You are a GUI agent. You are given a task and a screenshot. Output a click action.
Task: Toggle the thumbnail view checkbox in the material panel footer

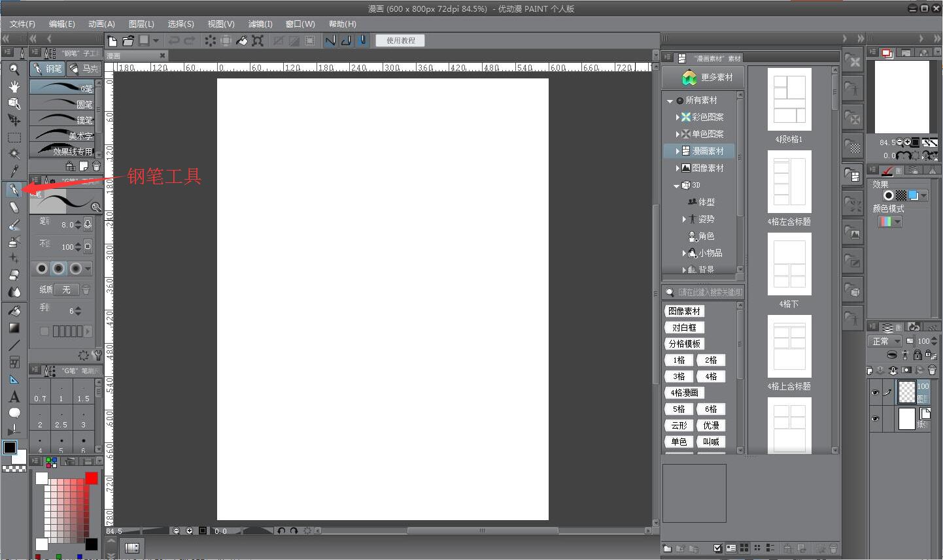(x=718, y=548)
